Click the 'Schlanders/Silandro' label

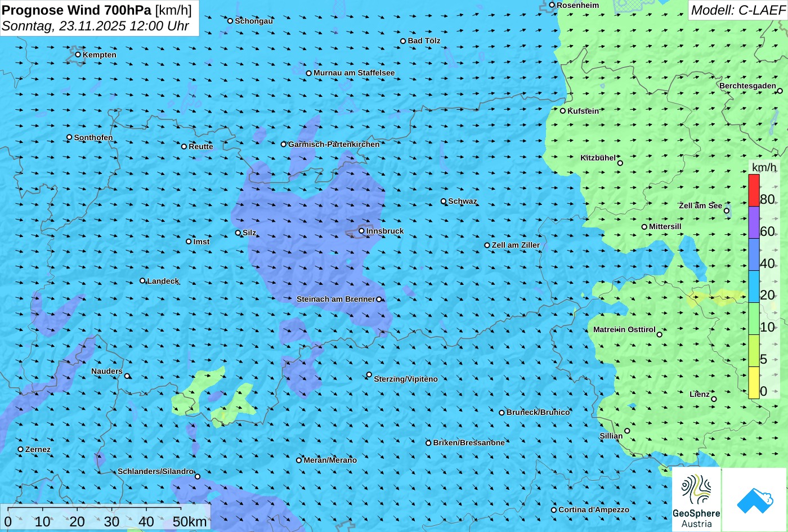point(155,471)
